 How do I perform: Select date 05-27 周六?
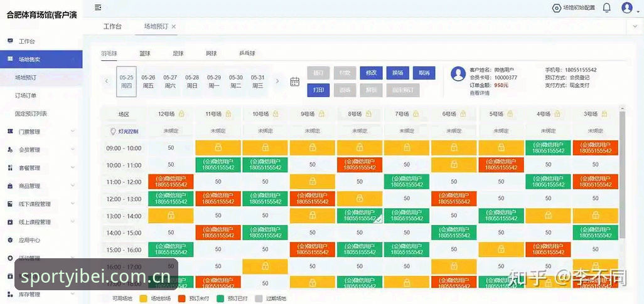(x=170, y=81)
